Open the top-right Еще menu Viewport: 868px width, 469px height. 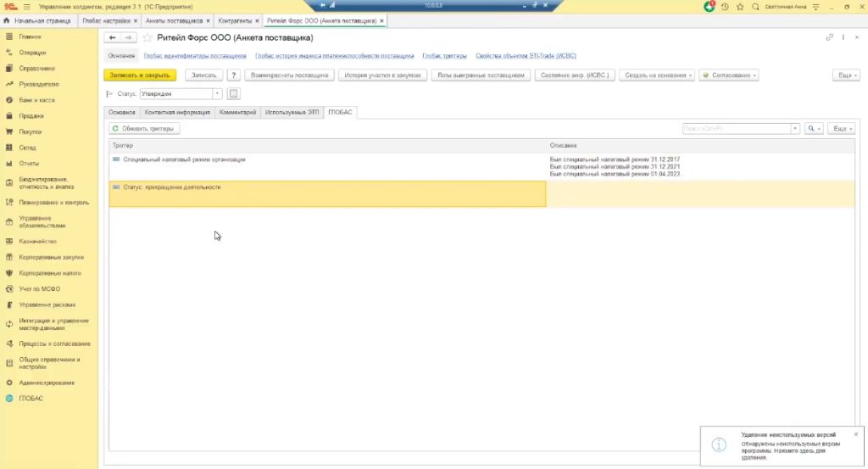(843, 75)
